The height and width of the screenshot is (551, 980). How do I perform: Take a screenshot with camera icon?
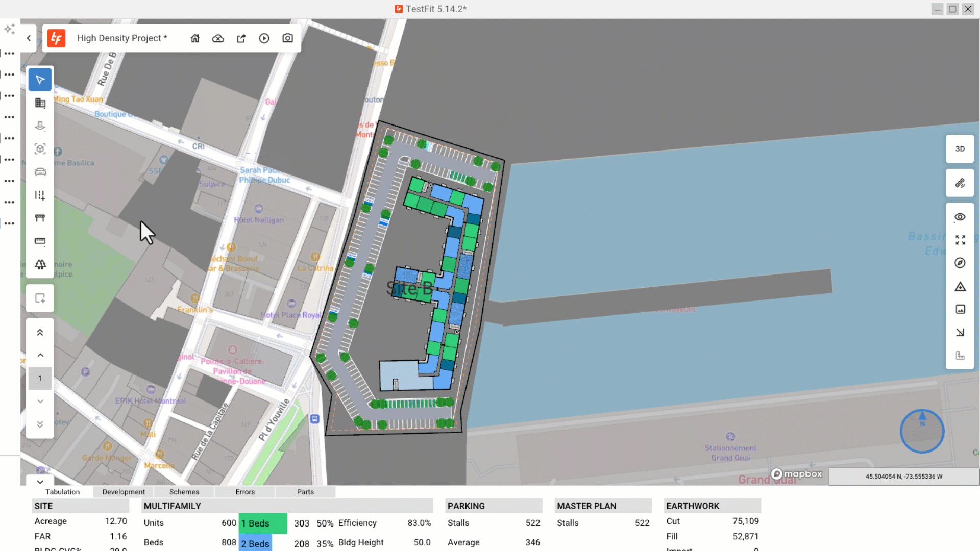point(287,38)
